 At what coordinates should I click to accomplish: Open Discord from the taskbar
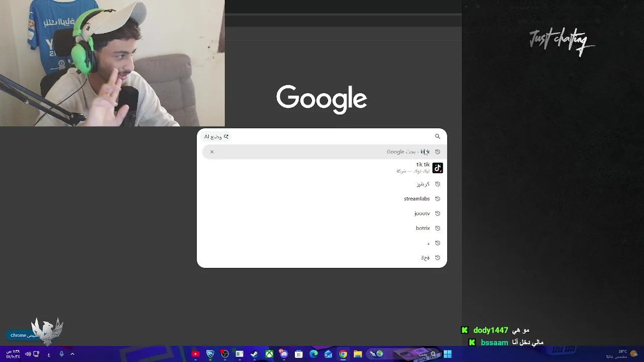(x=284, y=354)
